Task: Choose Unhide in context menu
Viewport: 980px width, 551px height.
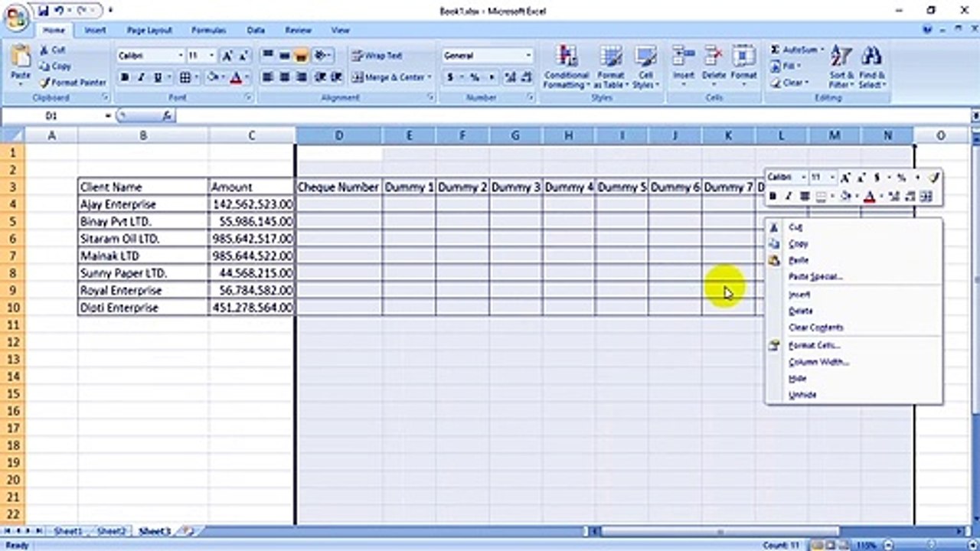Action: coord(802,396)
